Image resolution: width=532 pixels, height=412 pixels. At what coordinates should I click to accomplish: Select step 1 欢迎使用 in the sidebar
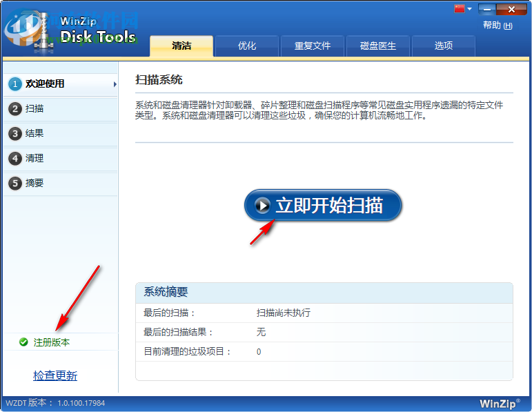coord(61,84)
